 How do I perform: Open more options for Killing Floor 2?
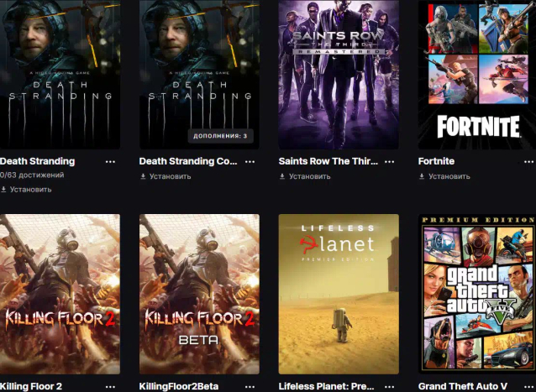pos(110,387)
